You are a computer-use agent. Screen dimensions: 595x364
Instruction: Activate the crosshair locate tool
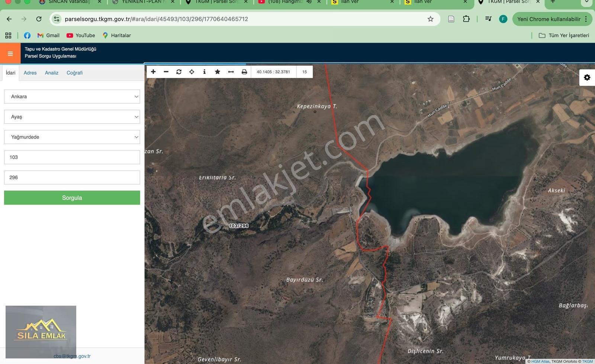(192, 72)
